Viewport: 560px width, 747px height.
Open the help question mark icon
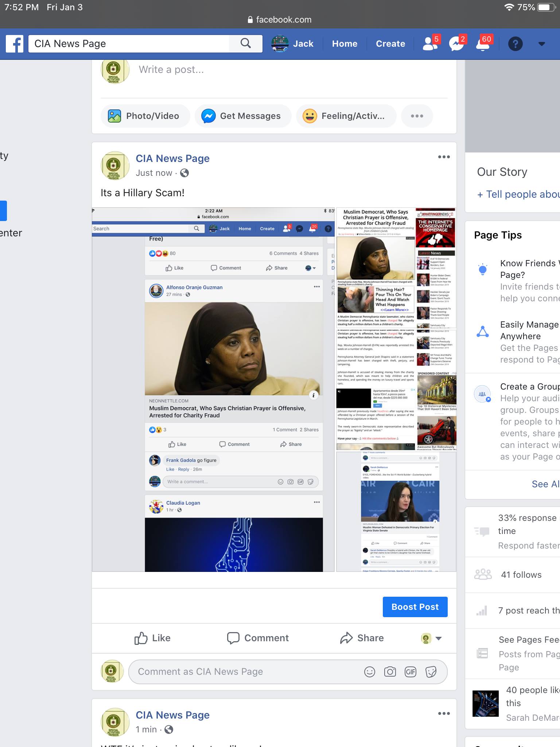515,44
